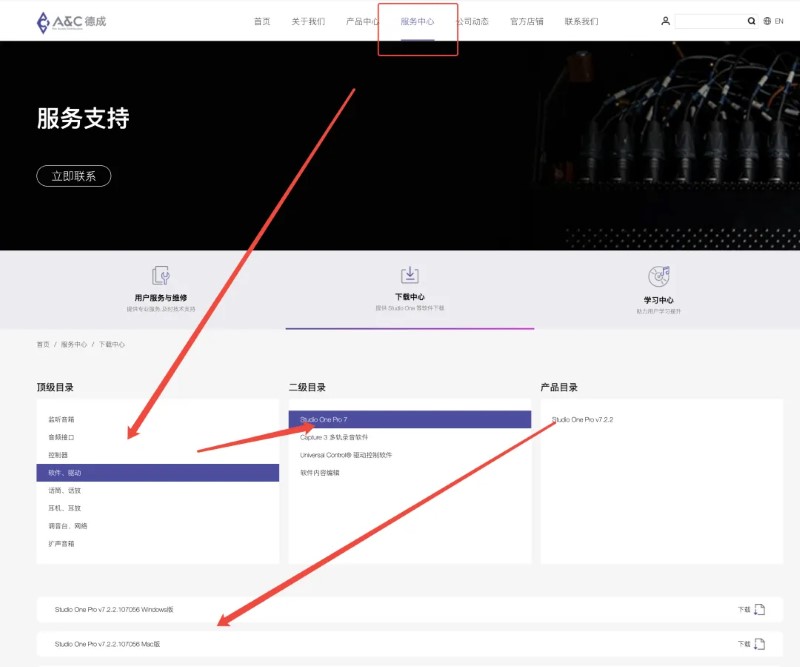The width and height of the screenshot is (800, 667).
Task: Go to 首页 in the top navigation
Action: [262, 21]
